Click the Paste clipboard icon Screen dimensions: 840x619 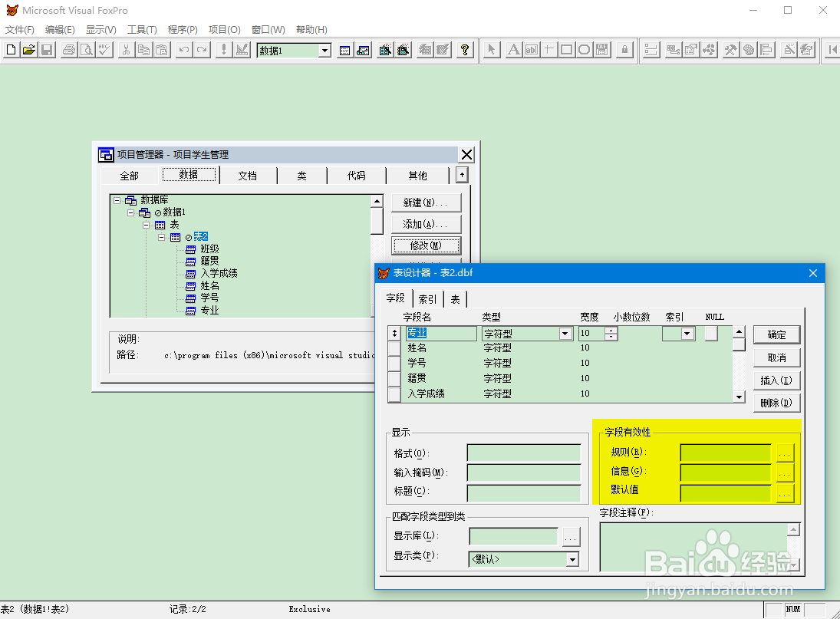[162, 51]
